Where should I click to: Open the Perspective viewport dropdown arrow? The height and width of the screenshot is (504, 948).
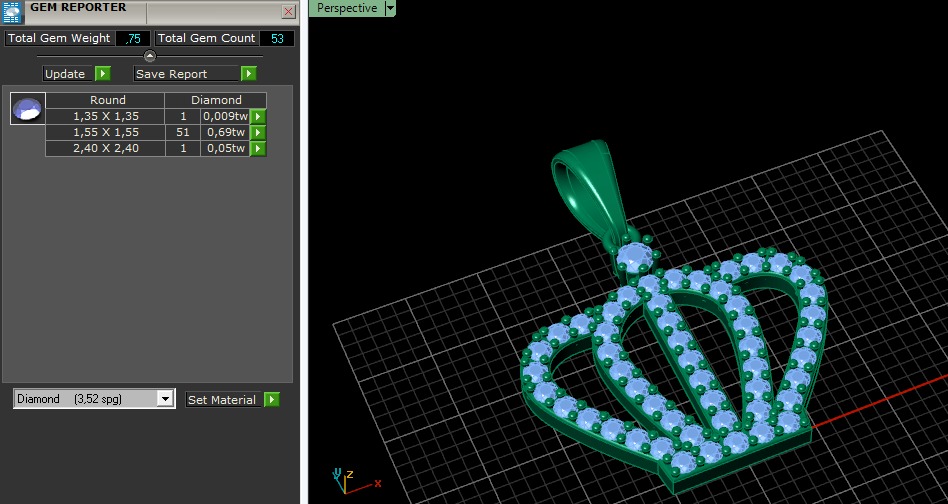point(390,8)
